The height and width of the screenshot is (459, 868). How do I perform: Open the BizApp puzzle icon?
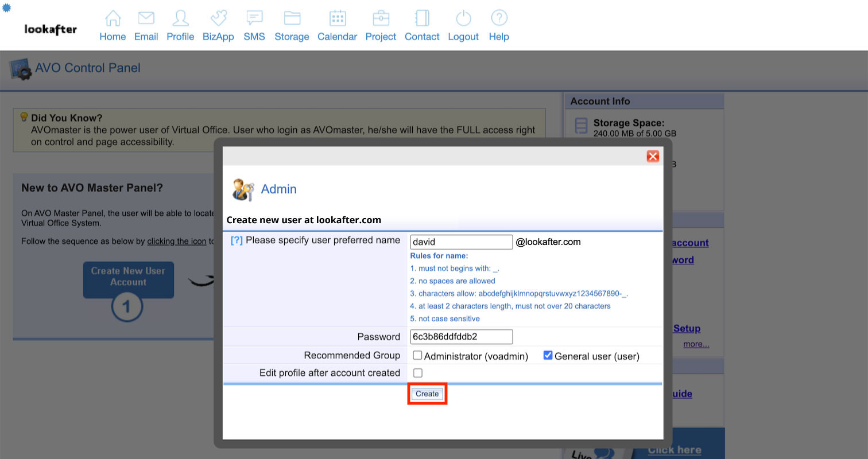pyautogui.click(x=218, y=19)
